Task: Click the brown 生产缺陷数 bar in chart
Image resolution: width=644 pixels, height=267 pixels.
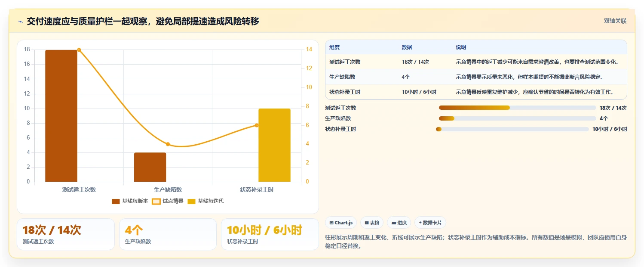Action: click(x=150, y=167)
